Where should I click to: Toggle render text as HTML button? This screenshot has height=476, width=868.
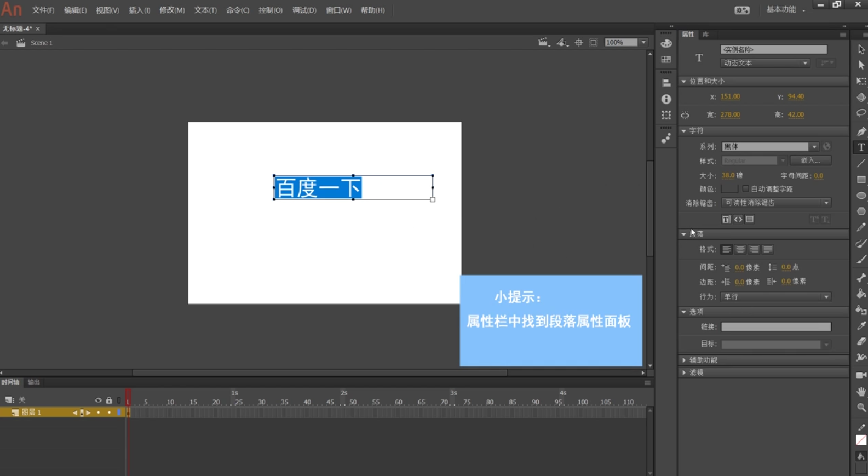(x=738, y=219)
